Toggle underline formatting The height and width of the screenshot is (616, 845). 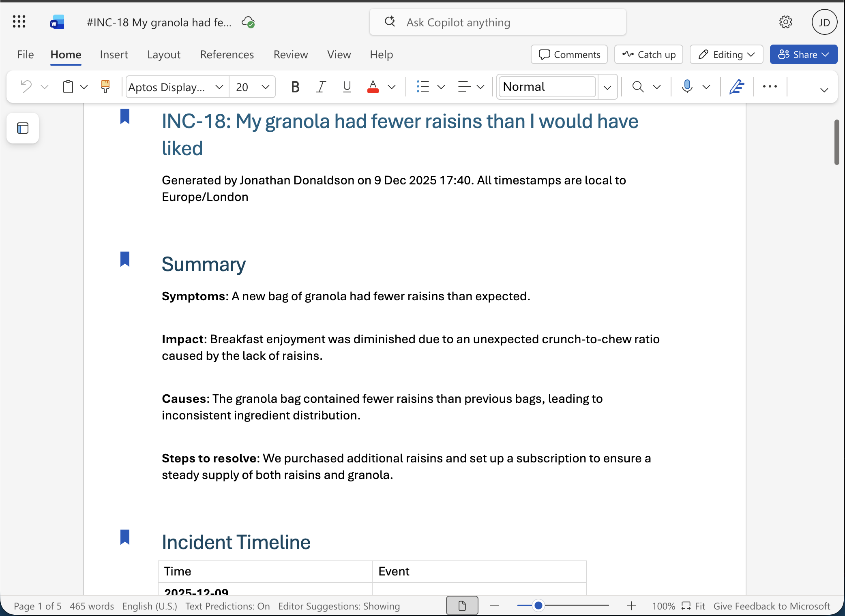347,86
